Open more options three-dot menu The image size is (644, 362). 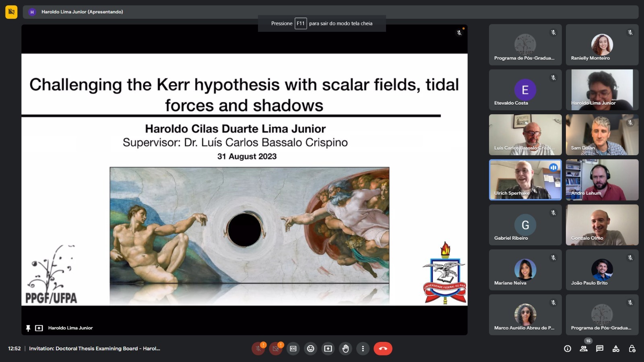(x=363, y=349)
